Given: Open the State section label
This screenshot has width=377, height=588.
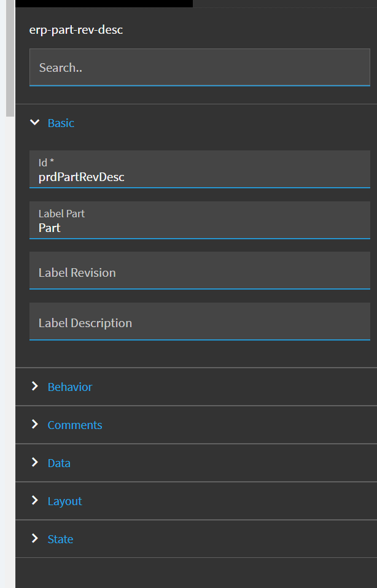Looking at the screenshot, I should pyautogui.click(x=60, y=540).
